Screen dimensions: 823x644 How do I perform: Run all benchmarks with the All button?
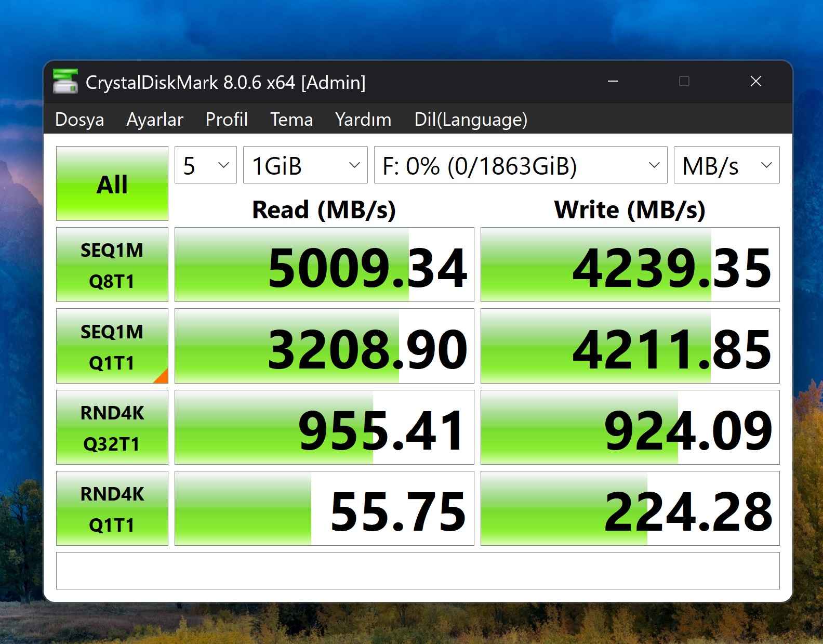tap(112, 183)
